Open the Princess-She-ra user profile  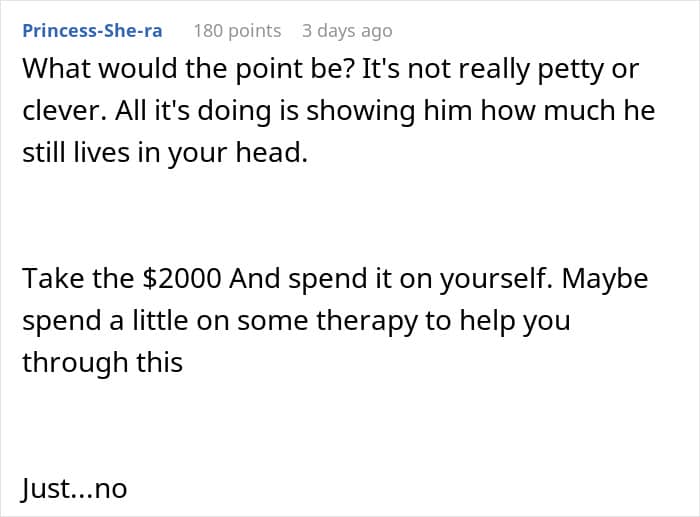92,30
